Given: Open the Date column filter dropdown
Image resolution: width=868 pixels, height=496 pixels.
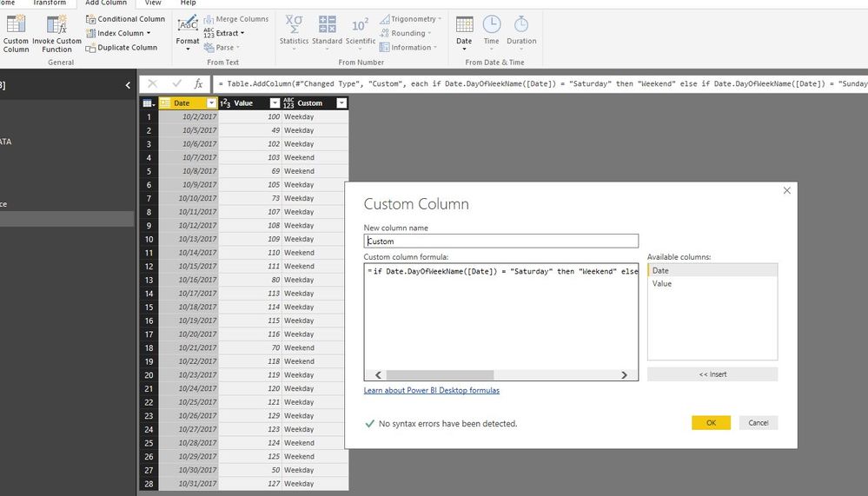Looking at the screenshot, I should click(x=211, y=103).
